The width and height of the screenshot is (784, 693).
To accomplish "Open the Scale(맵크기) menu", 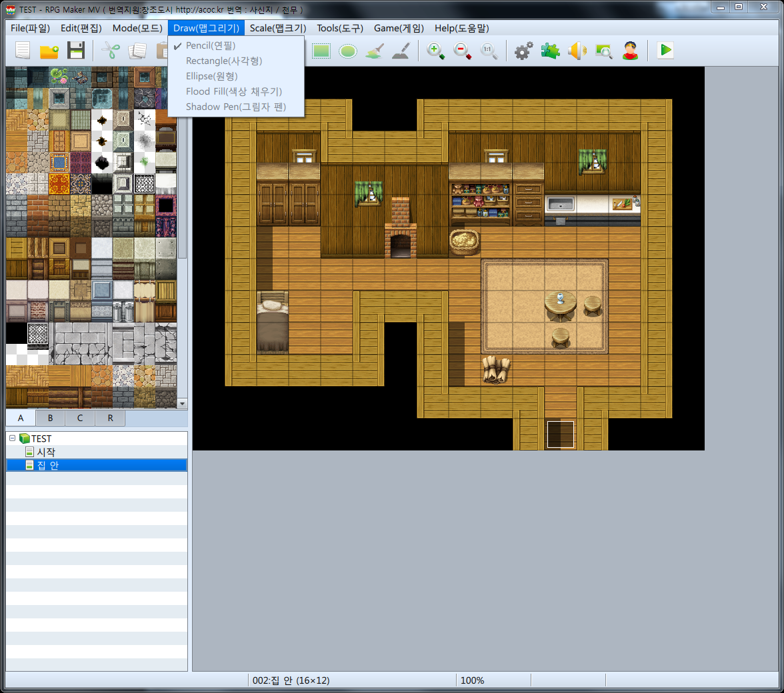I will tap(278, 28).
